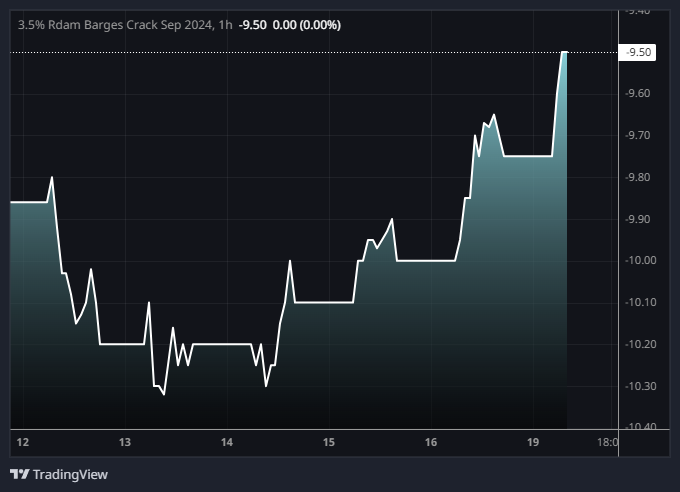Click the -9.80 price axis label
The height and width of the screenshot is (492, 680).
[639, 177]
